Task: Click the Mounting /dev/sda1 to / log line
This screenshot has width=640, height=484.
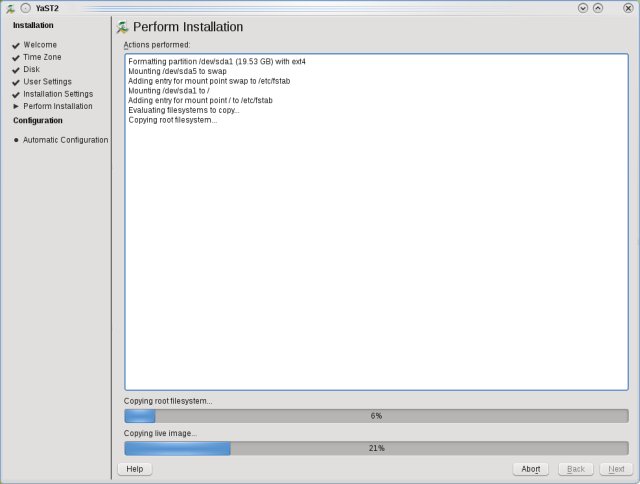Action: pos(169,91)
